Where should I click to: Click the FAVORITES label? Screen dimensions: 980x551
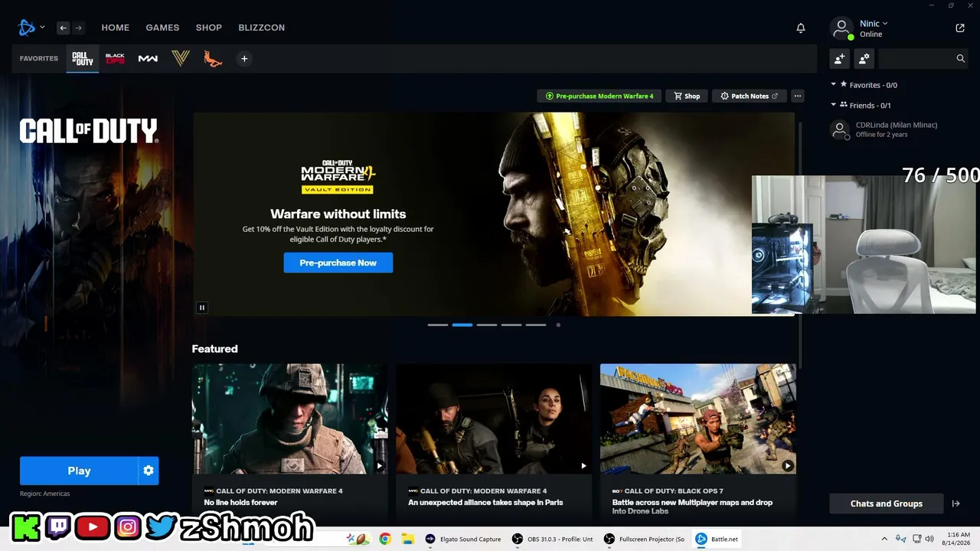point(39,58)
